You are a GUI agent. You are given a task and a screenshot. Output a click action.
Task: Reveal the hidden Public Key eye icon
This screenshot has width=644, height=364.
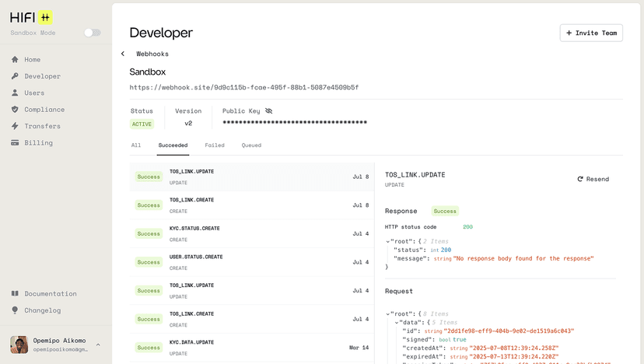pyautogui.click(x=268, y=111)
